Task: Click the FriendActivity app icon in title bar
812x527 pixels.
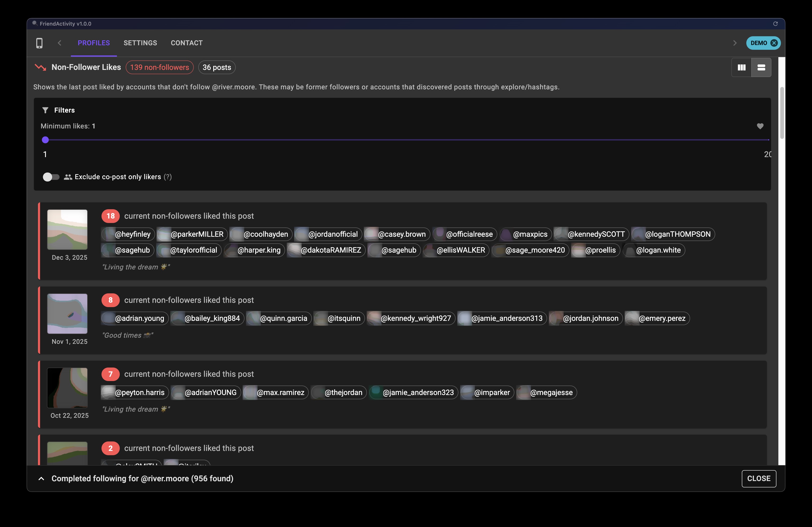Action: pyautogui.click(x=34, y=23)
